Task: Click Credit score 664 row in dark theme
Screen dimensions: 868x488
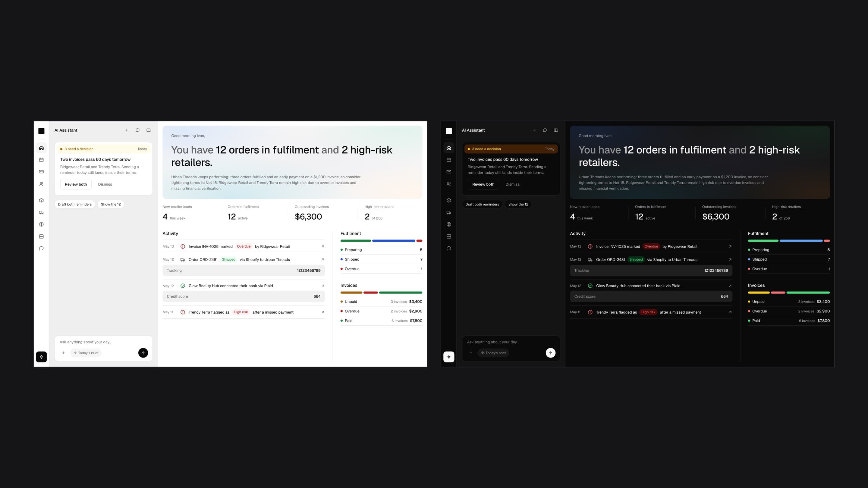Action: pos(651,296)
